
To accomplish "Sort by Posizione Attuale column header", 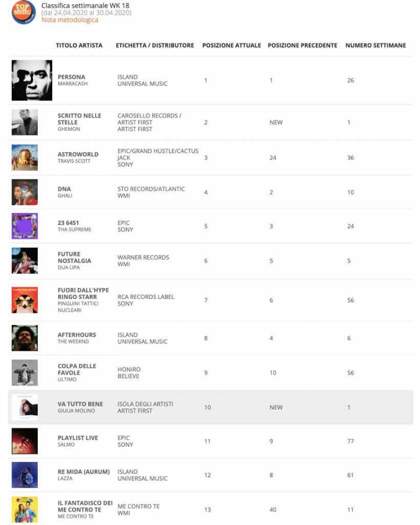I will 232,45.
